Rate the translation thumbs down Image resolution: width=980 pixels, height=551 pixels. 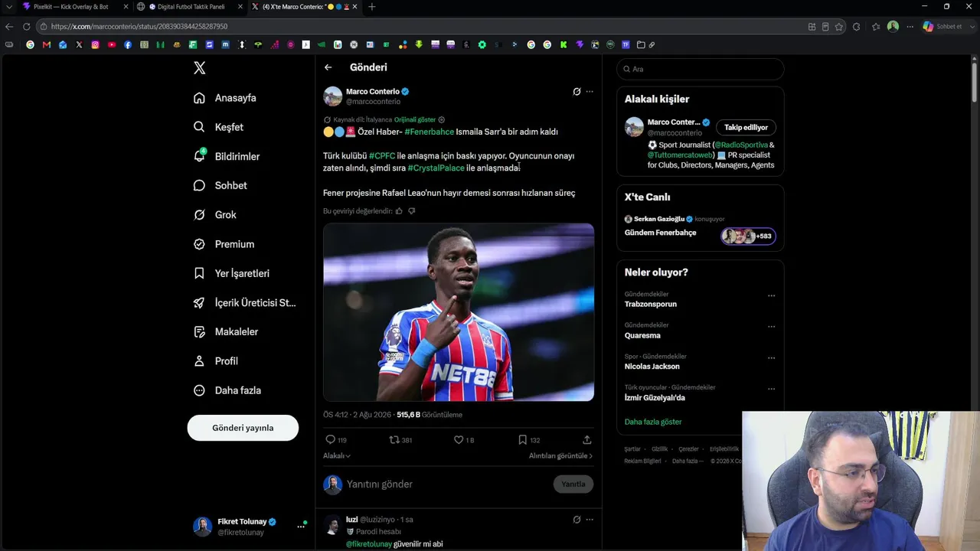pos(412,211)
